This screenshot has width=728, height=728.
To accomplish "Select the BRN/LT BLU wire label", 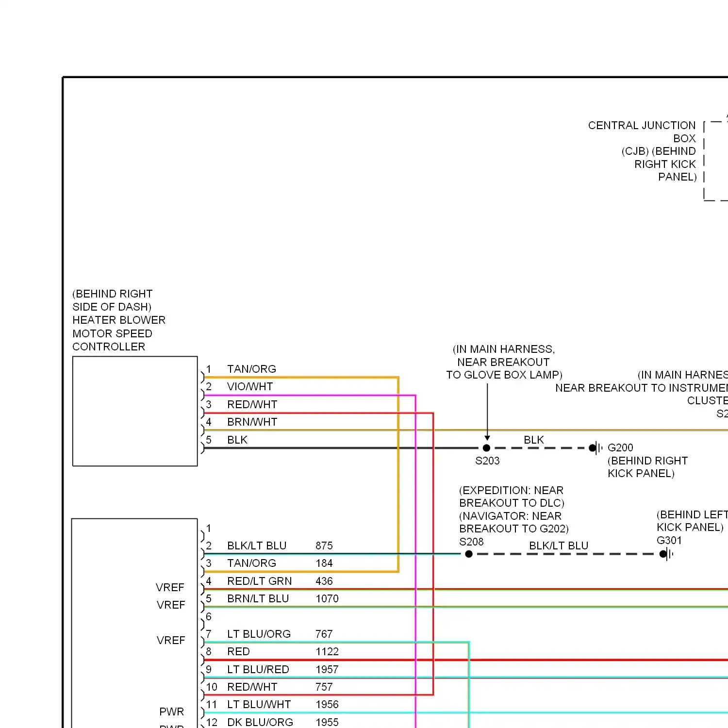I will coord(258,598).
